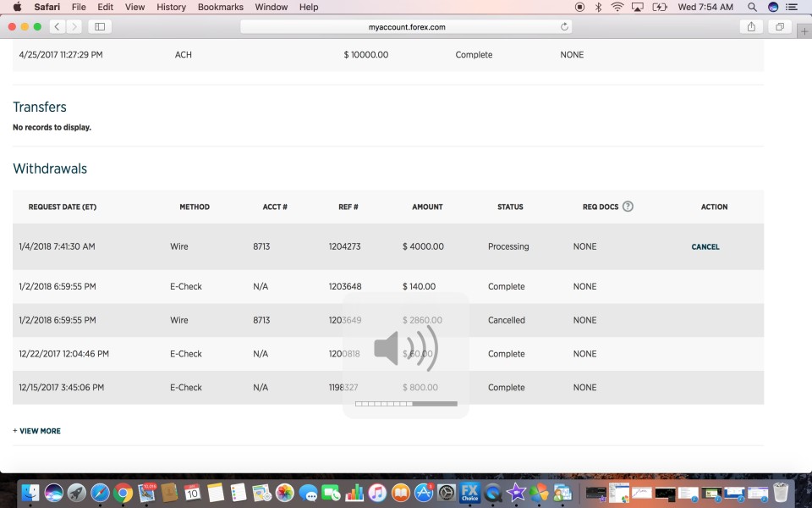
Task: Open the Help menu
Action: coord(309,7)
